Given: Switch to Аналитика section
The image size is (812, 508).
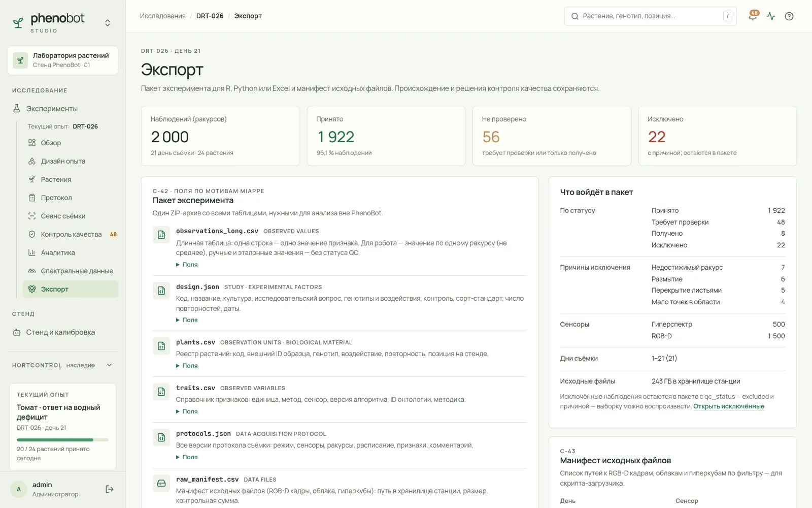Looking at the screenshot, I should coord(71,252).
